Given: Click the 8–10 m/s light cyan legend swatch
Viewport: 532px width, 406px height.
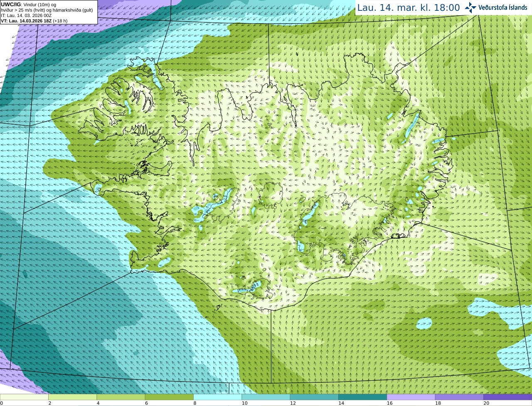Looking at the screenshot, I should pyautogui.click(x=217, y=397).
